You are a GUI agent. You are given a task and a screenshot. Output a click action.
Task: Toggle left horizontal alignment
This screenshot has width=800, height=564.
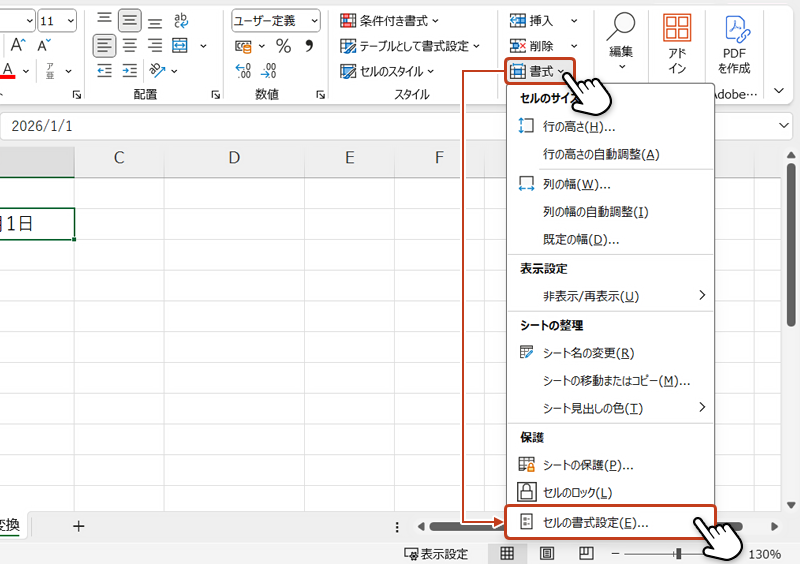pos(104,46)
